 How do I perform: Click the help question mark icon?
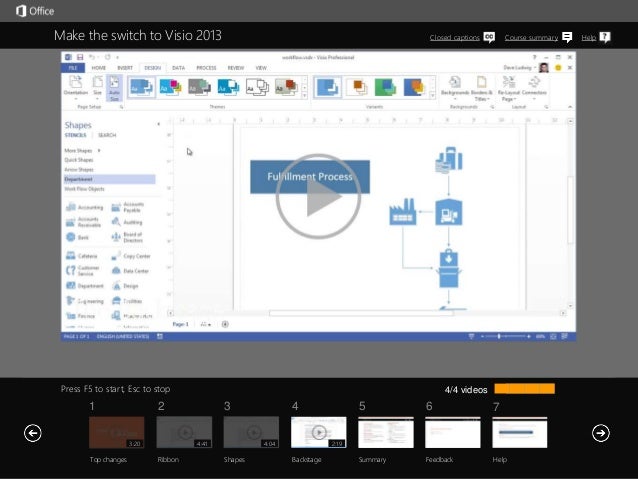click(x=605, y=37)
